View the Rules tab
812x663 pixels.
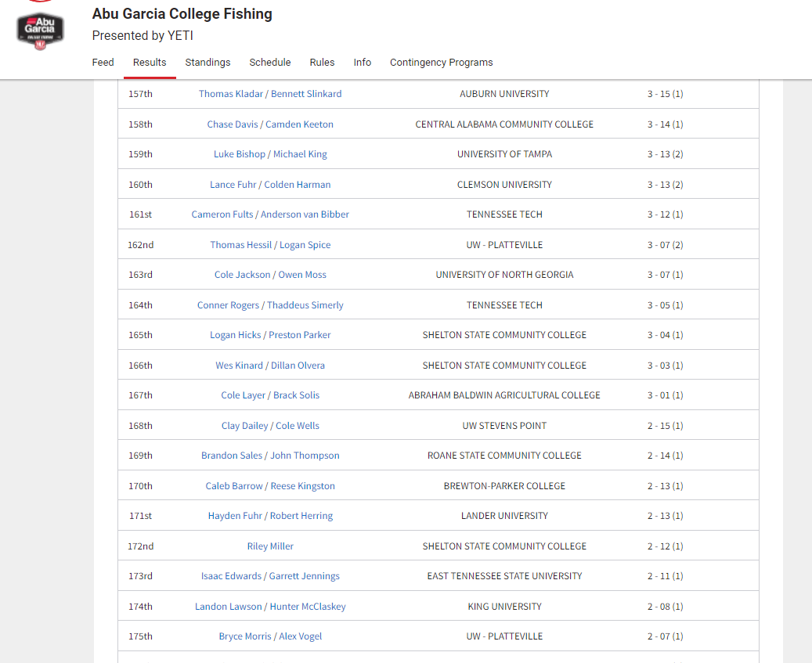click(322, 63)
